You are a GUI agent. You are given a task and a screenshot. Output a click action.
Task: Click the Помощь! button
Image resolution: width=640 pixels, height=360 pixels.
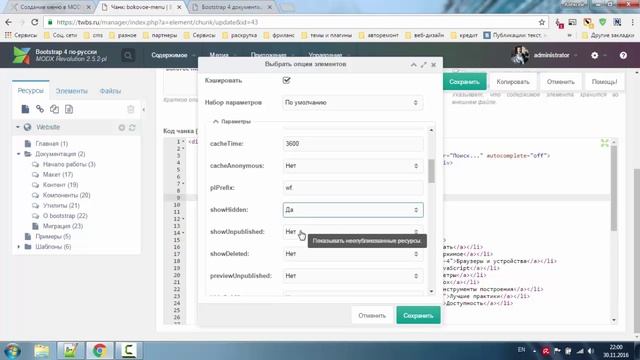[604, 82]
